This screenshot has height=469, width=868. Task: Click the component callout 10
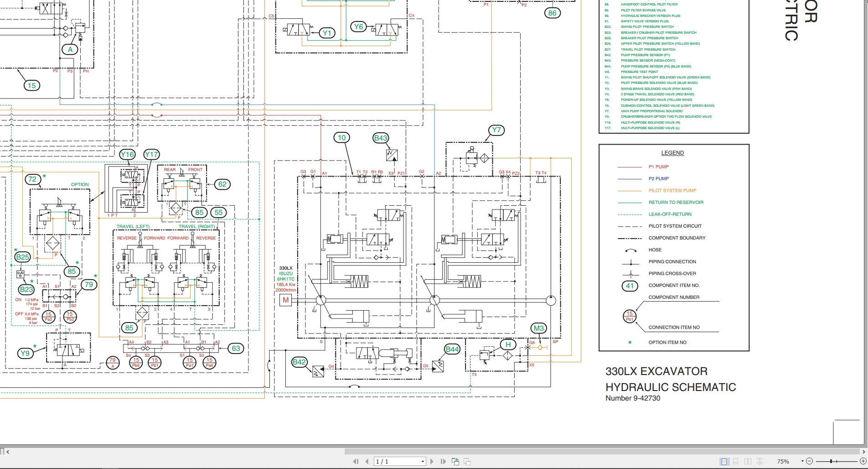tap(342, 137)
